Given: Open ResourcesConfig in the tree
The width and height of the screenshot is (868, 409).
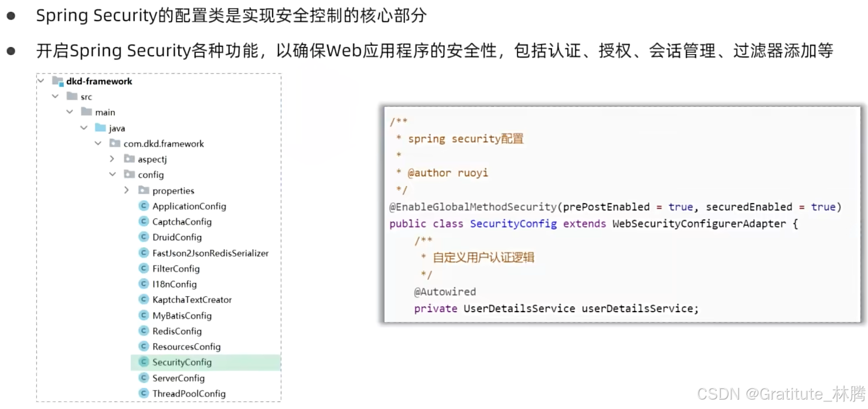Looking at the screenshot, I should [x=186, y=347].
